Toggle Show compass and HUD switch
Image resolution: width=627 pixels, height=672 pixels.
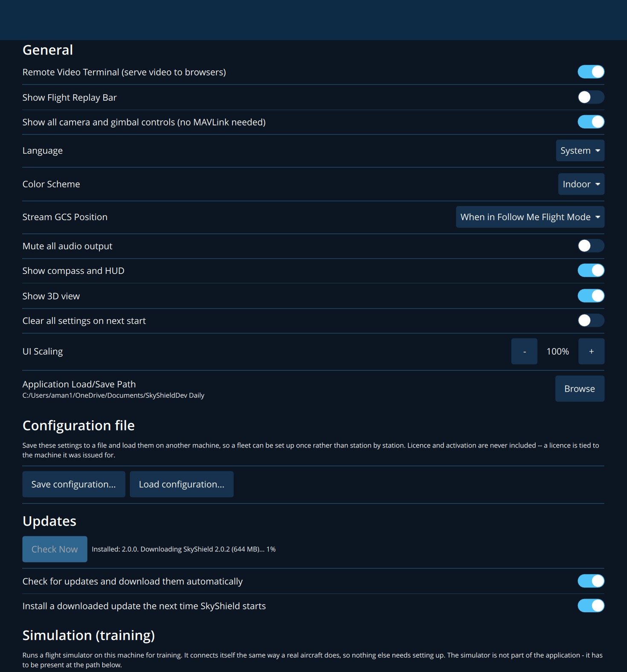(591, 271)
